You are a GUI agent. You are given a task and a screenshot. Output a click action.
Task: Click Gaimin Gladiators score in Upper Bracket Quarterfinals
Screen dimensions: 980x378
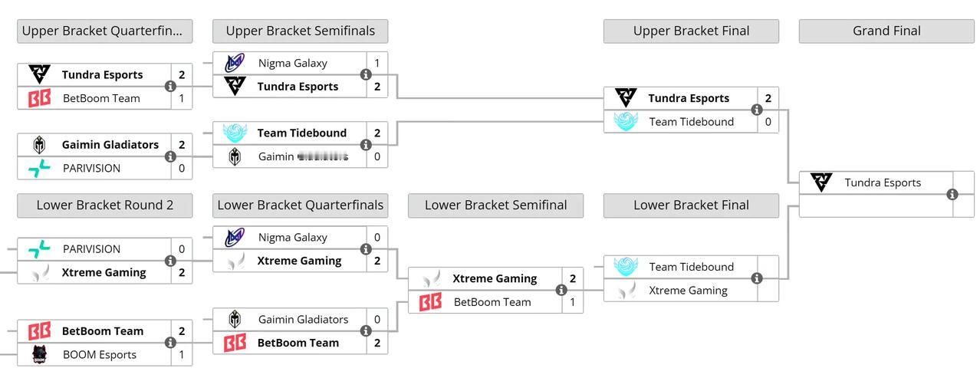(x=182, y=144)
